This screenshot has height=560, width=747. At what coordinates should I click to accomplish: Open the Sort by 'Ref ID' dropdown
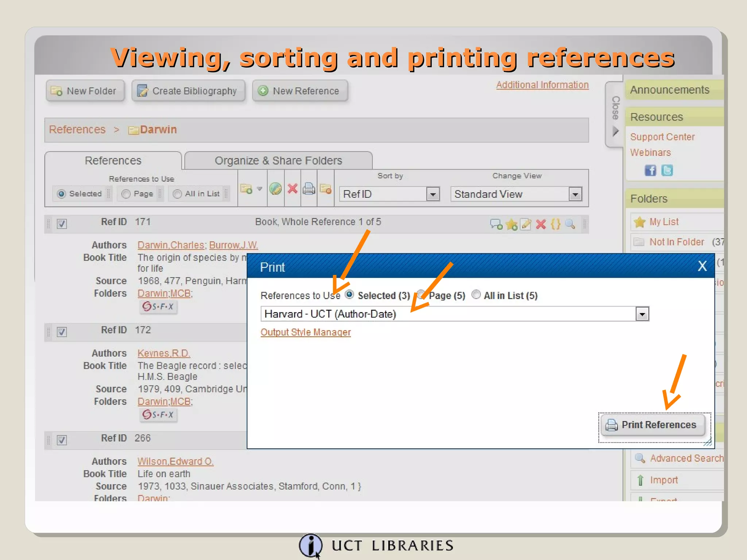pos(390,194)
